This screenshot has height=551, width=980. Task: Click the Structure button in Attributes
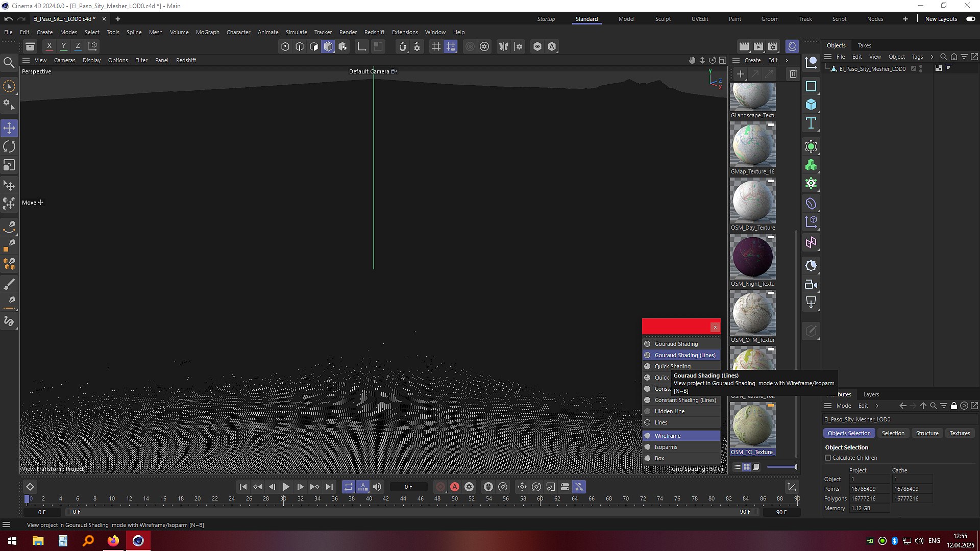click(x=927, y=433)
